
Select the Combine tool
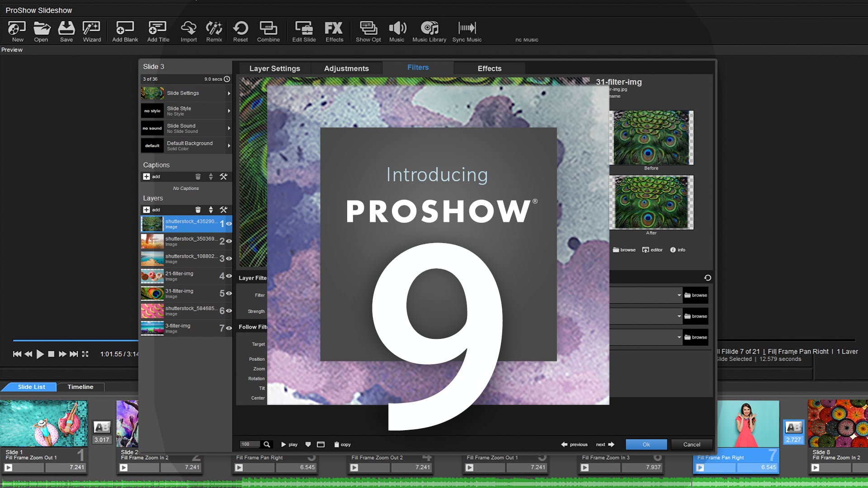[x=269, y=31]
